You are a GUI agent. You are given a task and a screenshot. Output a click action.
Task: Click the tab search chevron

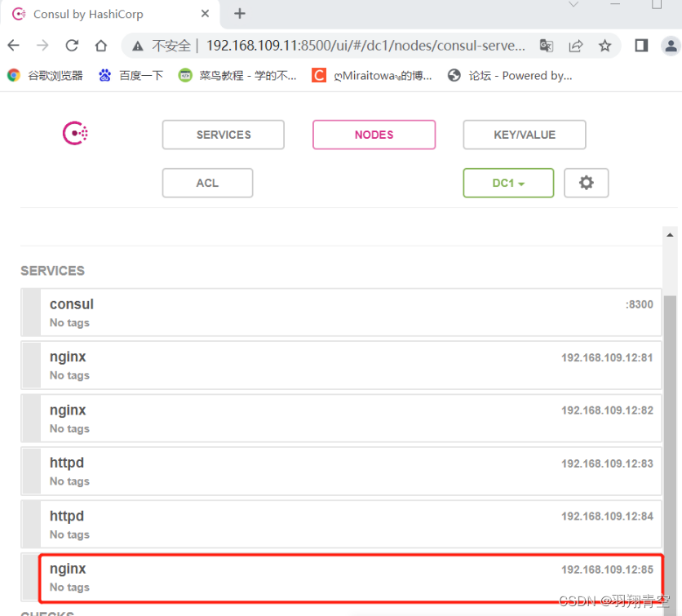point(573,5)
